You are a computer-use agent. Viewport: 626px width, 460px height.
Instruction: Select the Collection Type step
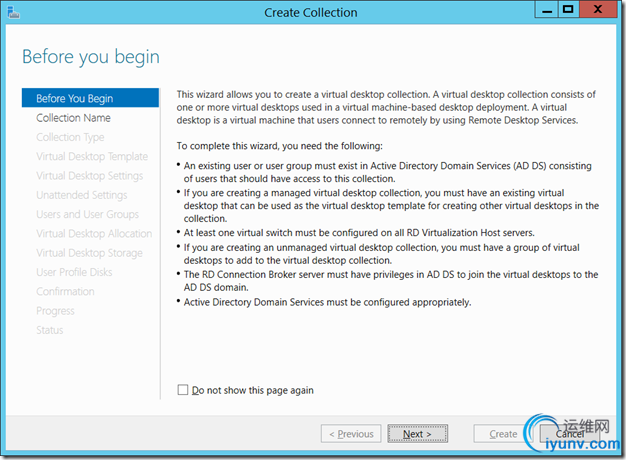click(70, 137)
